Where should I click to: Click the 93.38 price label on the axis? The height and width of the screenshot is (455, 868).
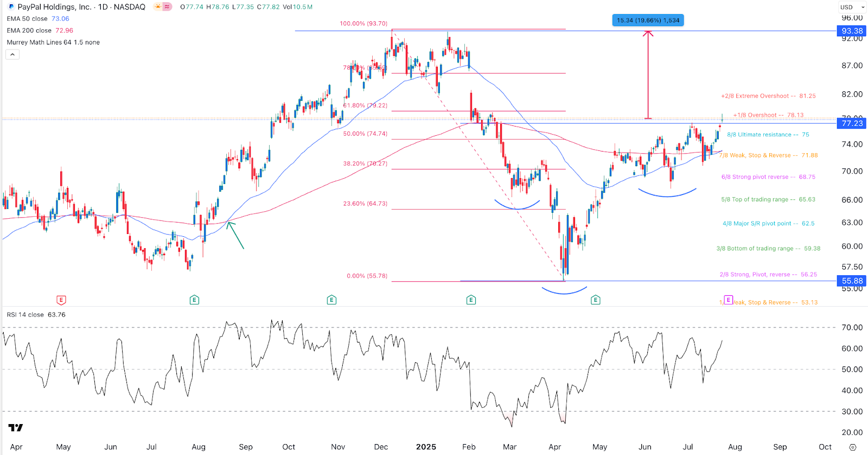tap(852, 31)
